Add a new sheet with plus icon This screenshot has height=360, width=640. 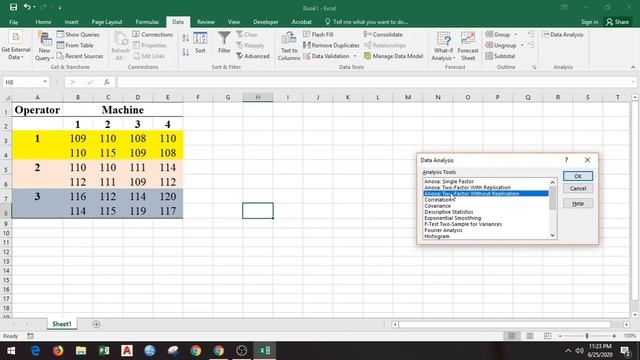point(96,324)
